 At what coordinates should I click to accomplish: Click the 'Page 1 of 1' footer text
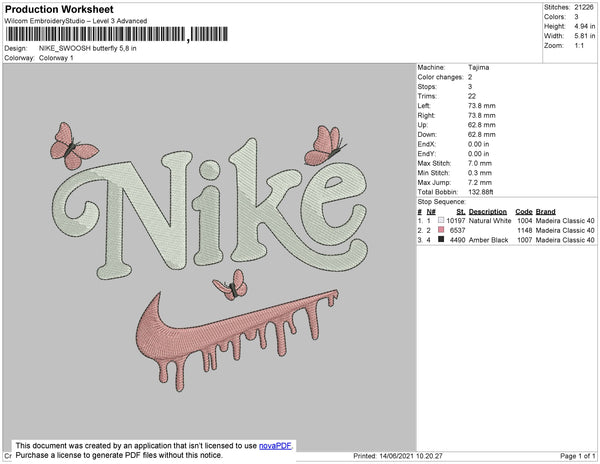tap(577, 456)
